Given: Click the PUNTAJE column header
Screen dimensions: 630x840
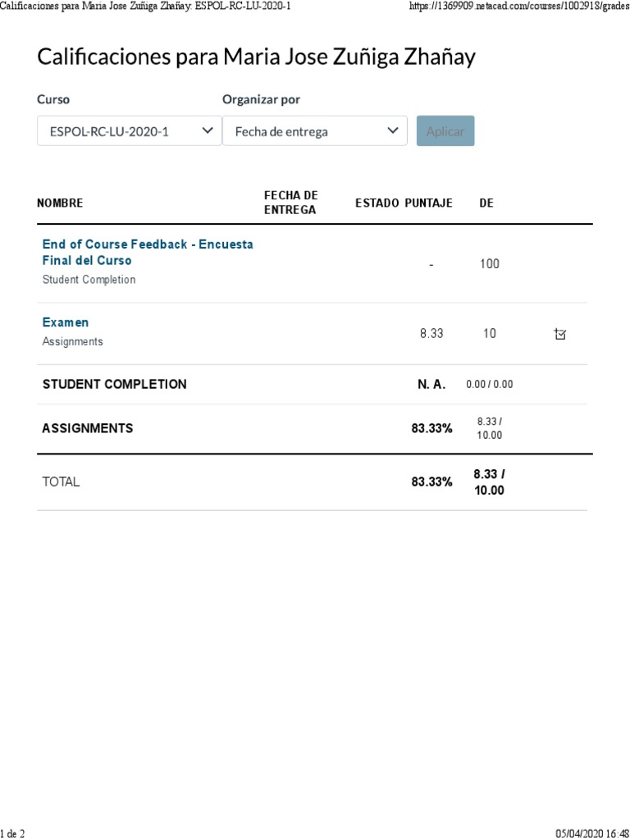Looking at the screenshot, I should 428,203.
